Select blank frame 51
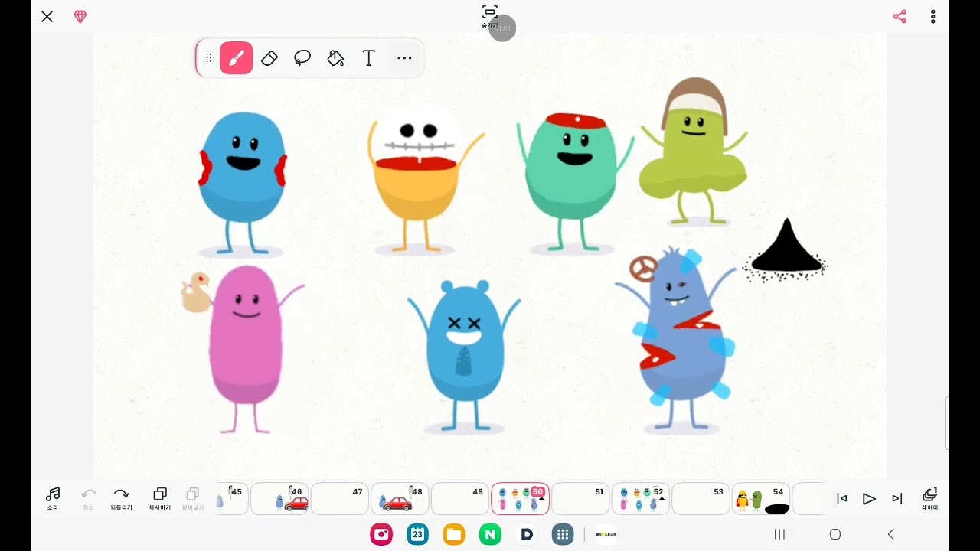This screenshot has height=551, width=980. [580, 499]
